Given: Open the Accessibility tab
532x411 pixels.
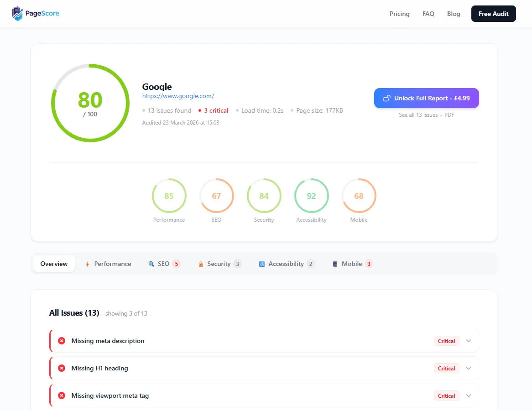Looking at the screenshot, I should [287, 264].
